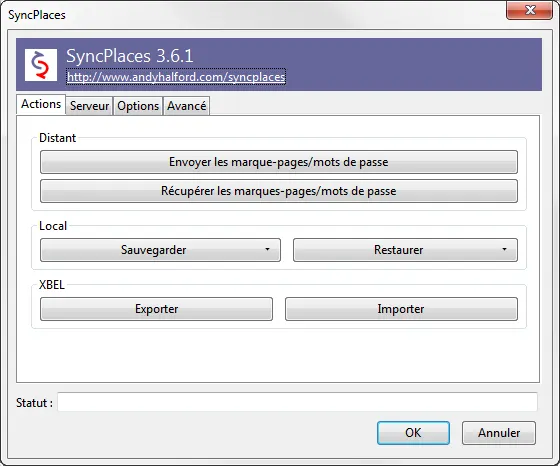Click Récupérer les marques-pages/mots de passe
The width and height of the screenshot is (560, 466).
pos(279,191)
